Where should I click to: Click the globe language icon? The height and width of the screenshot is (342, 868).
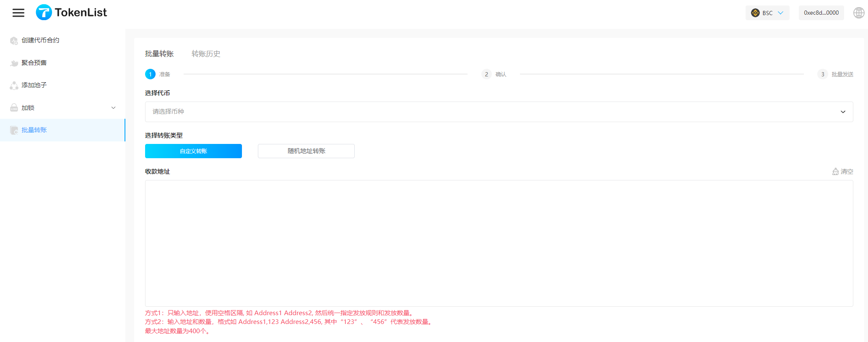(x=858, y=13)
